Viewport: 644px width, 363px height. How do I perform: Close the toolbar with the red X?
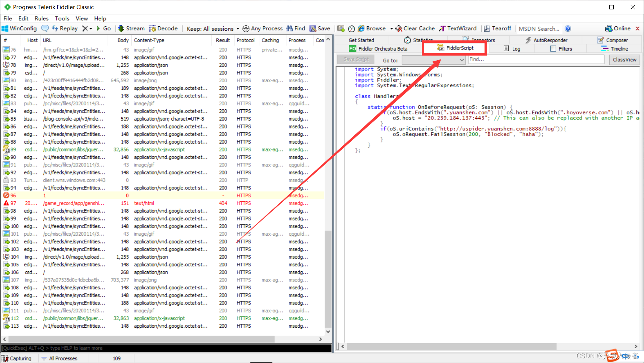pos(638,29)
